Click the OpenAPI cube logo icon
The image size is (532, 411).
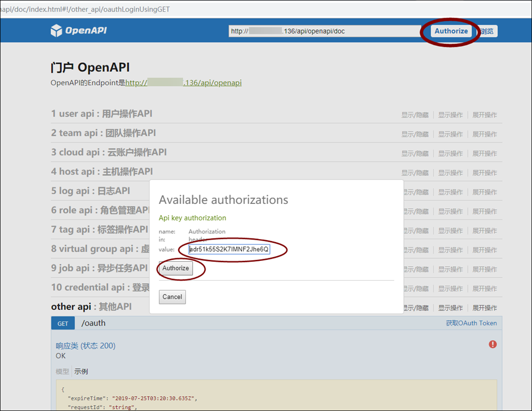[56, 31]
